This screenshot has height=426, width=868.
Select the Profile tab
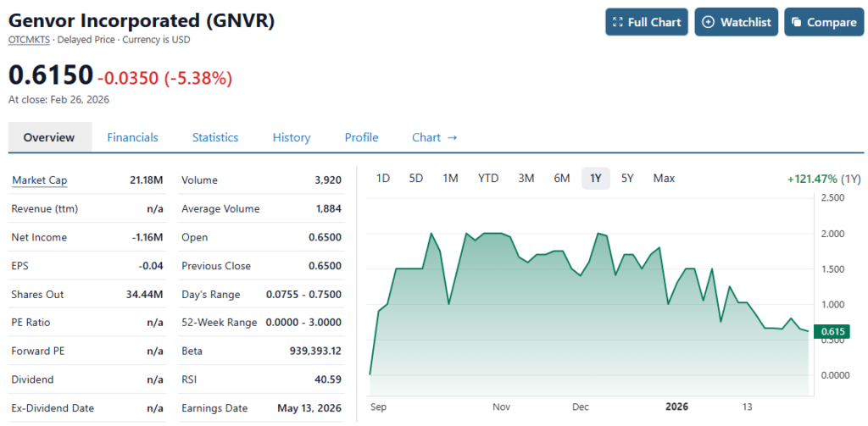pyautogui.click(x=361, y=137)
